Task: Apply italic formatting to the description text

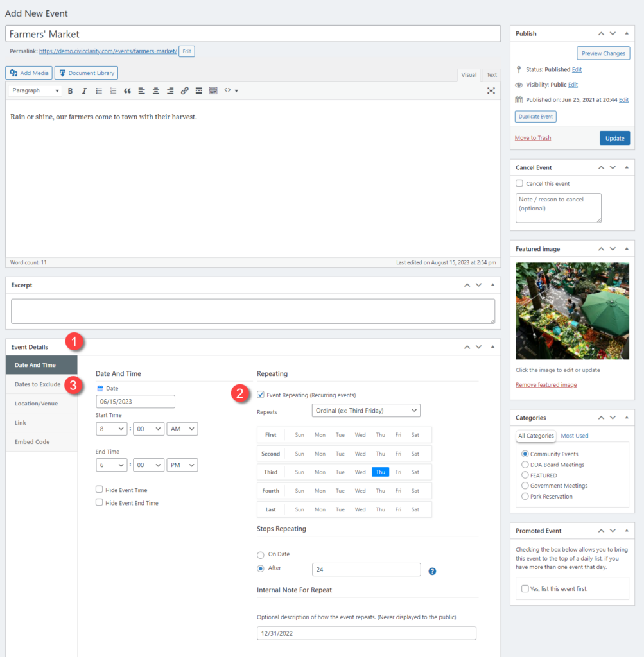Action: (x=84, y=90)
